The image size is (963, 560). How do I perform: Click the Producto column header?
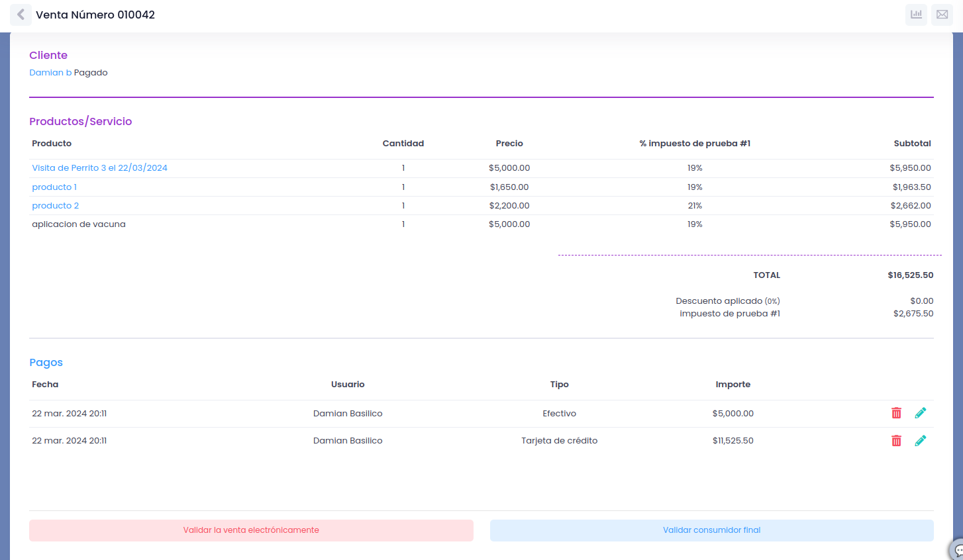tap(52, 144)
